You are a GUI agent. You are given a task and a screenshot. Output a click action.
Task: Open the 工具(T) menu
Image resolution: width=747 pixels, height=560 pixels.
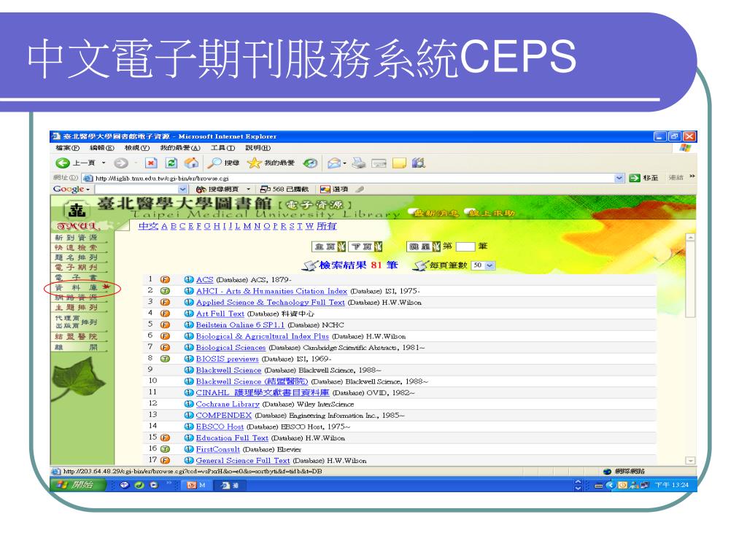223,148
